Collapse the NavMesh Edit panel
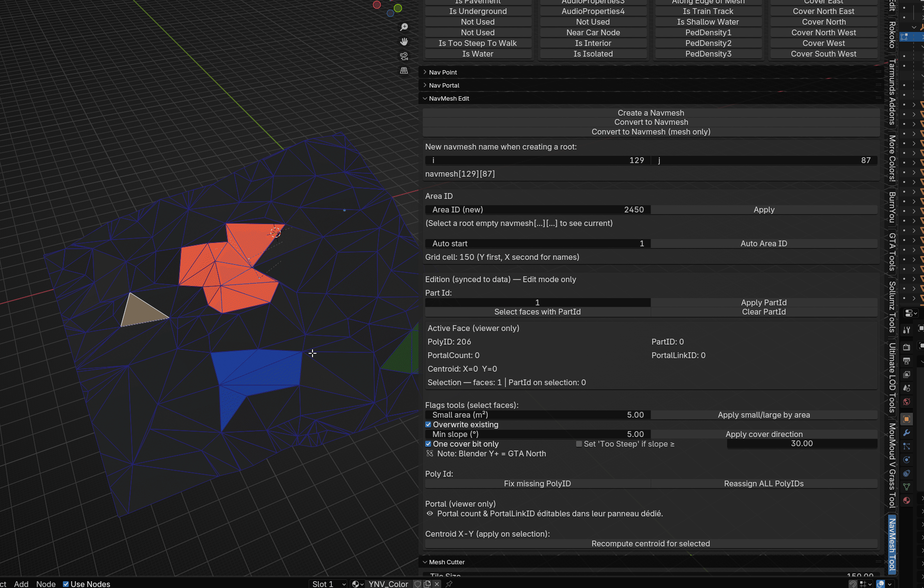This screenshot has height=588, width=924. point(448,98)
